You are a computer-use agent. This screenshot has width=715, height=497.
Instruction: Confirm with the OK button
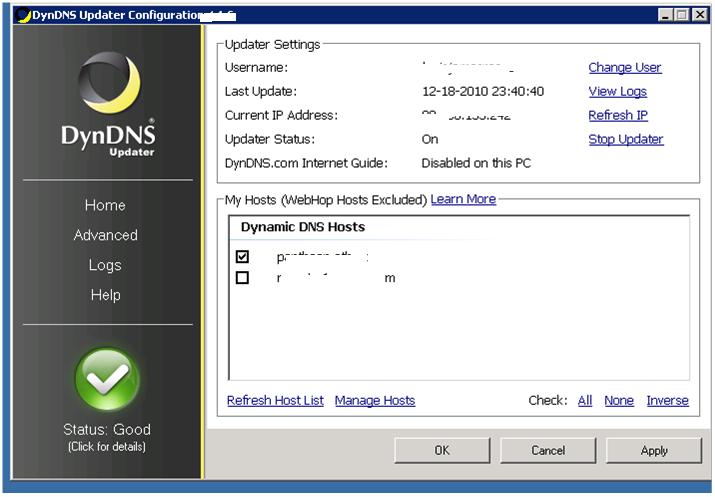(x=442, y=450)
